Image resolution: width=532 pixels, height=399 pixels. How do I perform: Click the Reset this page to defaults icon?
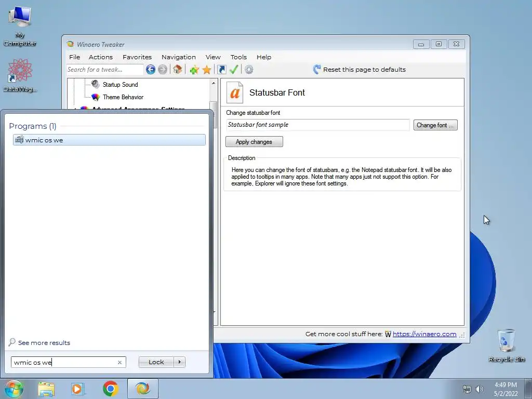(316, 70)
